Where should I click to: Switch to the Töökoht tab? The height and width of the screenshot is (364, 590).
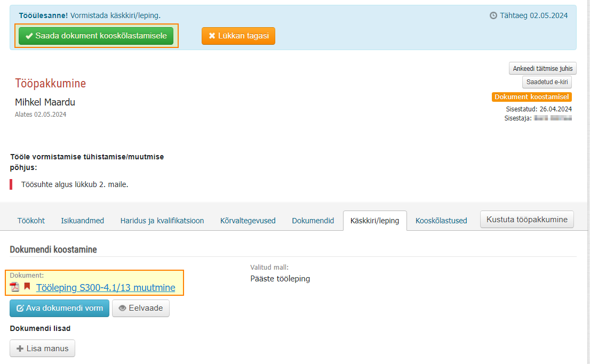(31, 221)
